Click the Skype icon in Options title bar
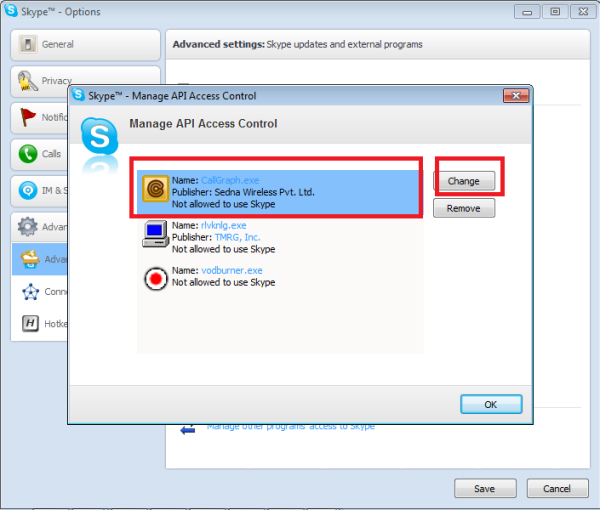 [11, 10]
